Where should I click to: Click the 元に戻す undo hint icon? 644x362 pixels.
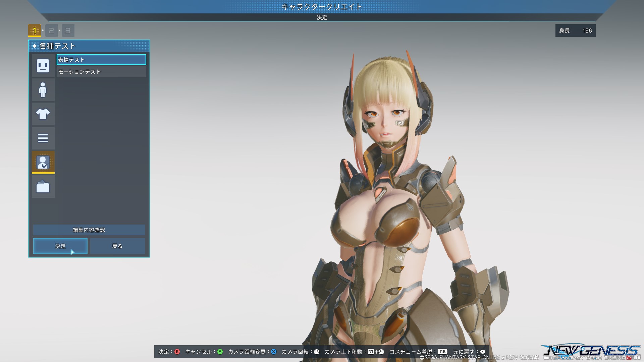point(482,352)
